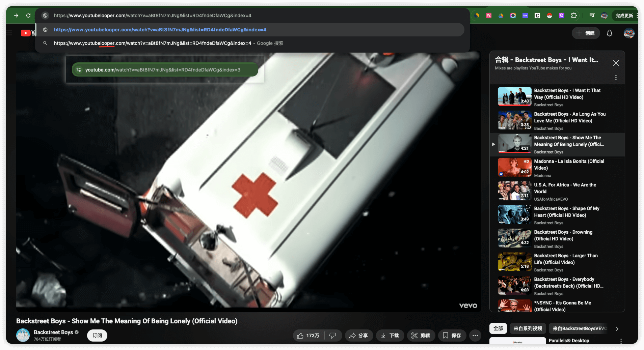Open the YouTube account avatar menu
The height and width of the screenshot is (350, 644).
coord(629,33)
